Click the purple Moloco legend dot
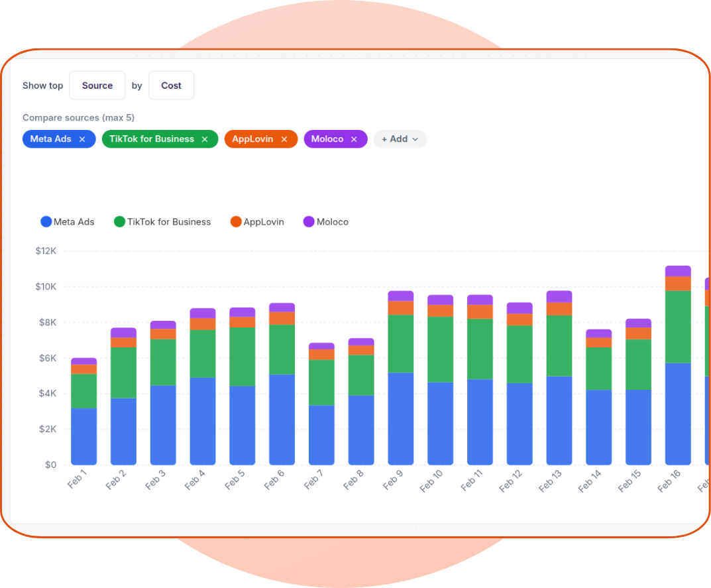 click(308, 221)
